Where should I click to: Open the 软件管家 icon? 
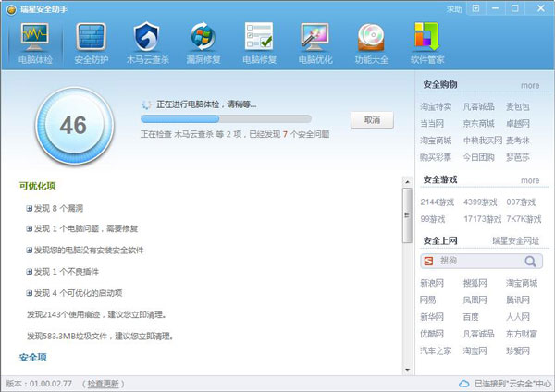(426, 36)
